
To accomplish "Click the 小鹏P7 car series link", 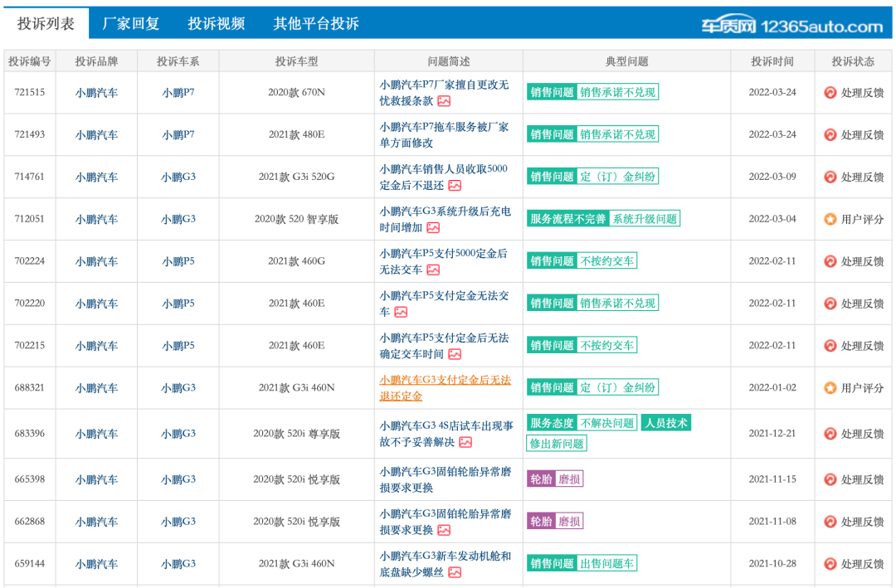I will [178, 92].
